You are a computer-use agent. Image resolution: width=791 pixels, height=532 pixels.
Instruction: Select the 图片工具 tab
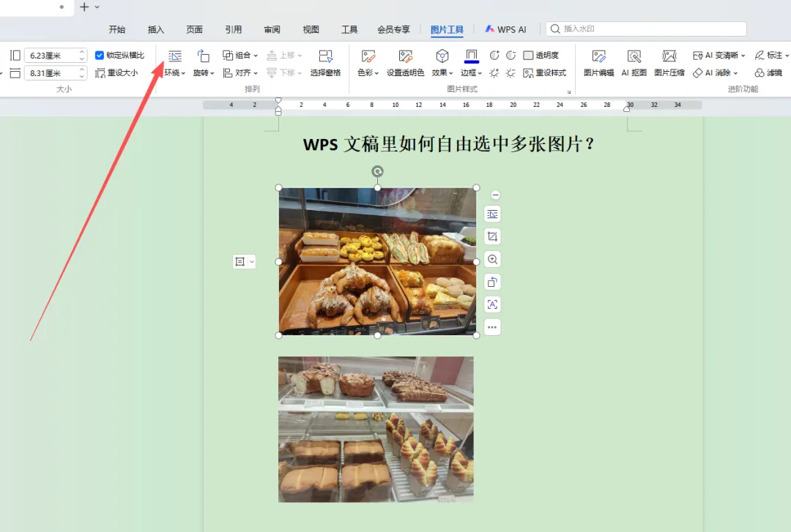(447, 29)
